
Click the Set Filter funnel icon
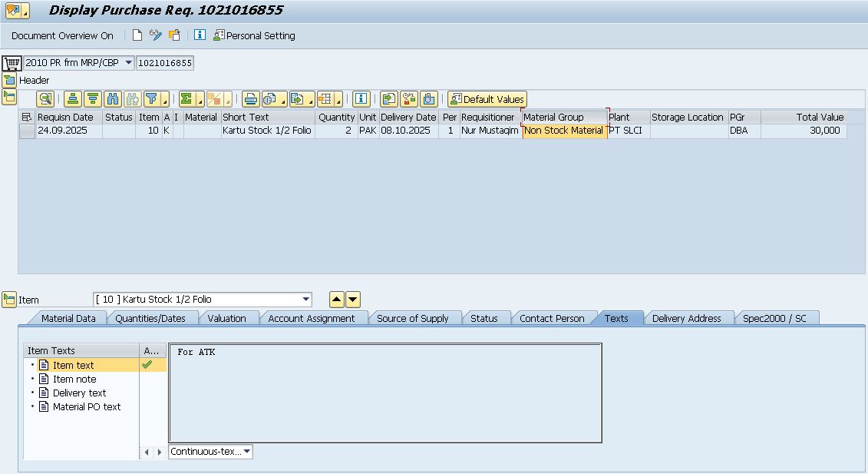[152, 99]
